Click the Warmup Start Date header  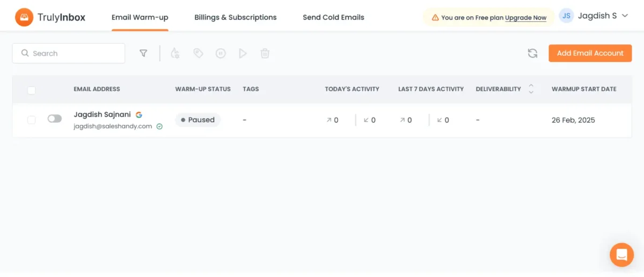584,89
